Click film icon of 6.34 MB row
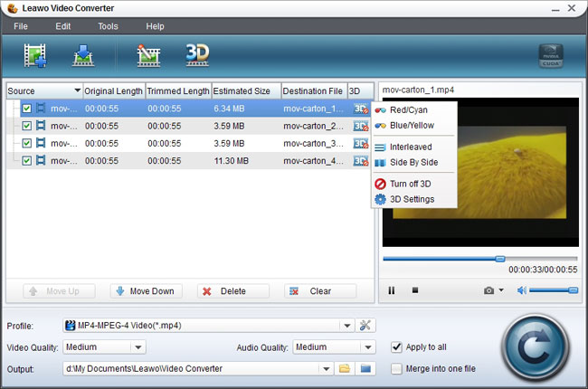Viewport: 588px width, 389px height. (41, 109)
